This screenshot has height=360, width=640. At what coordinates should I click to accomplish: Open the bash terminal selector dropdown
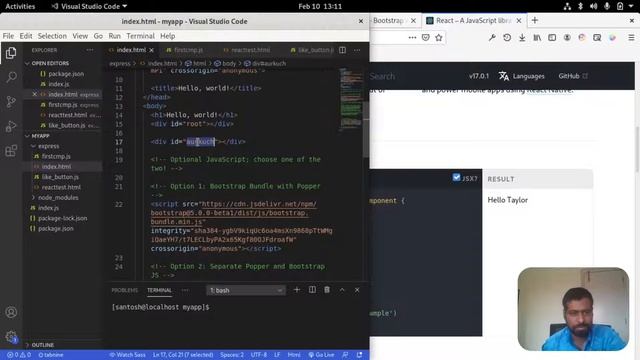(x=245, y=290)
